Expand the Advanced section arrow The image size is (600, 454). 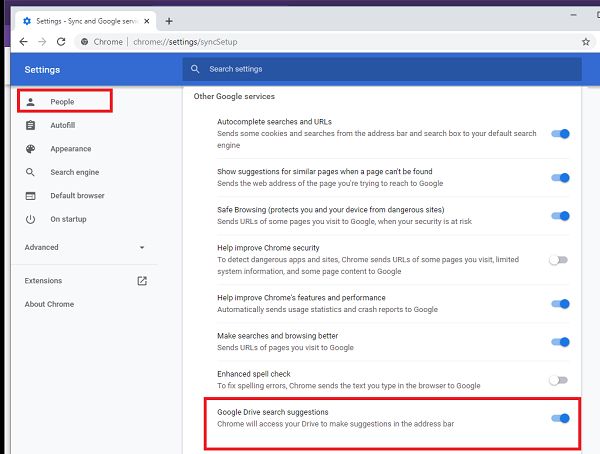click(142, 247)
